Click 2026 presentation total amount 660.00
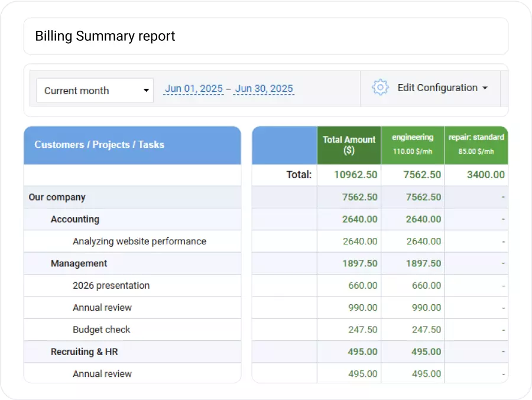 [x=363, y=286]
